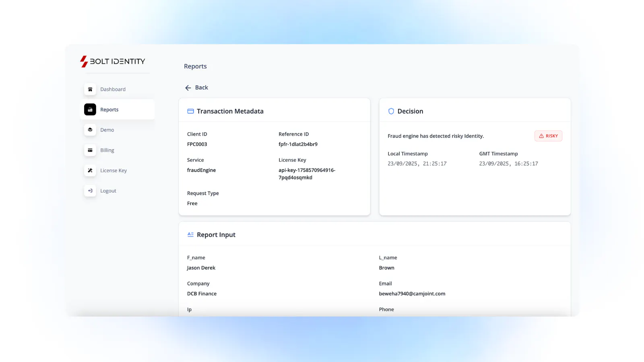
Task: Click the Service field label
Action: click(196, 160)
